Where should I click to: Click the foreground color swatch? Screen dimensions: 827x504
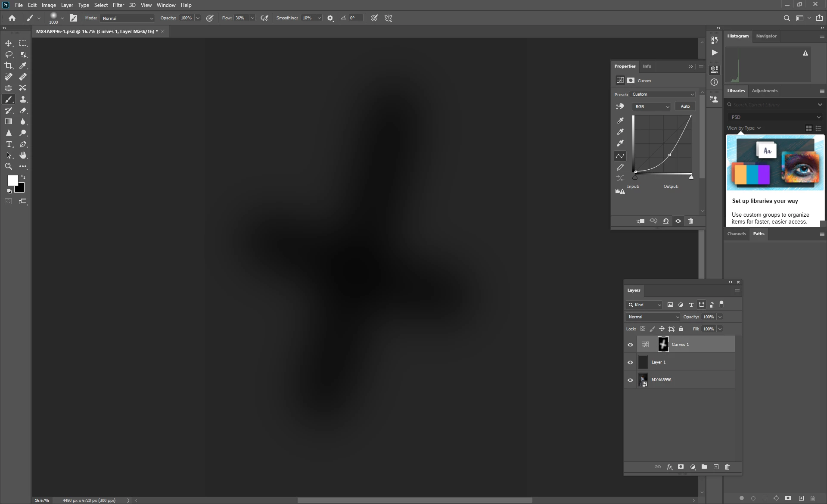tap(12, 180)
